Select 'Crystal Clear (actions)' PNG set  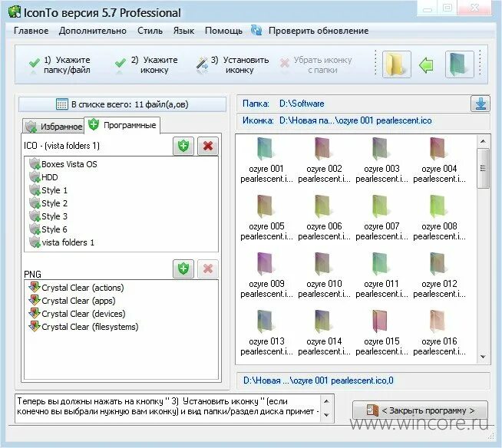(76, 288)
